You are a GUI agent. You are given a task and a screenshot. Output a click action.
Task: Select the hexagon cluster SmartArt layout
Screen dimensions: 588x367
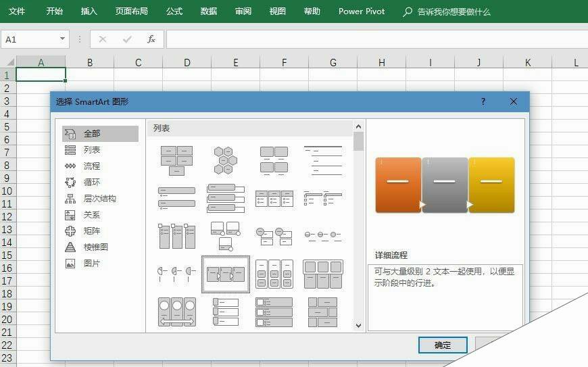225,160
